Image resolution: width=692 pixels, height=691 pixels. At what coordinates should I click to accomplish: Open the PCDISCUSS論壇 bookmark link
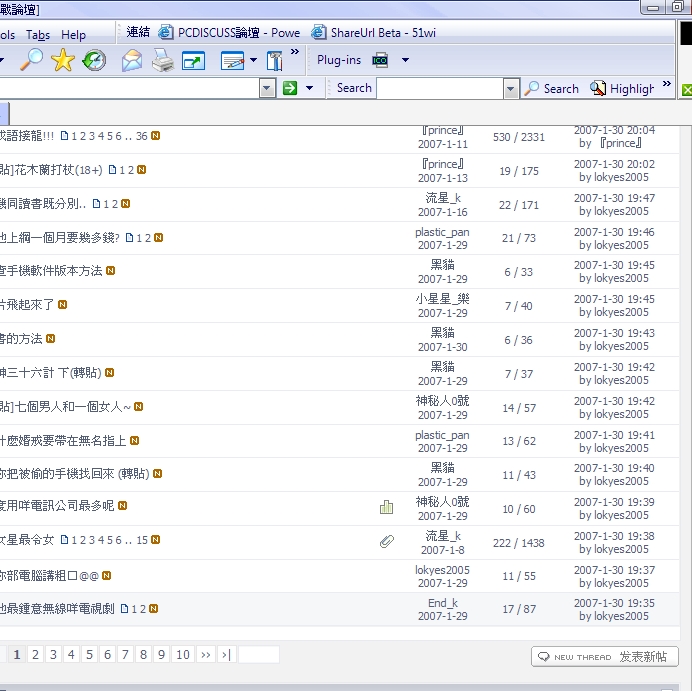(x=234, y=32)
